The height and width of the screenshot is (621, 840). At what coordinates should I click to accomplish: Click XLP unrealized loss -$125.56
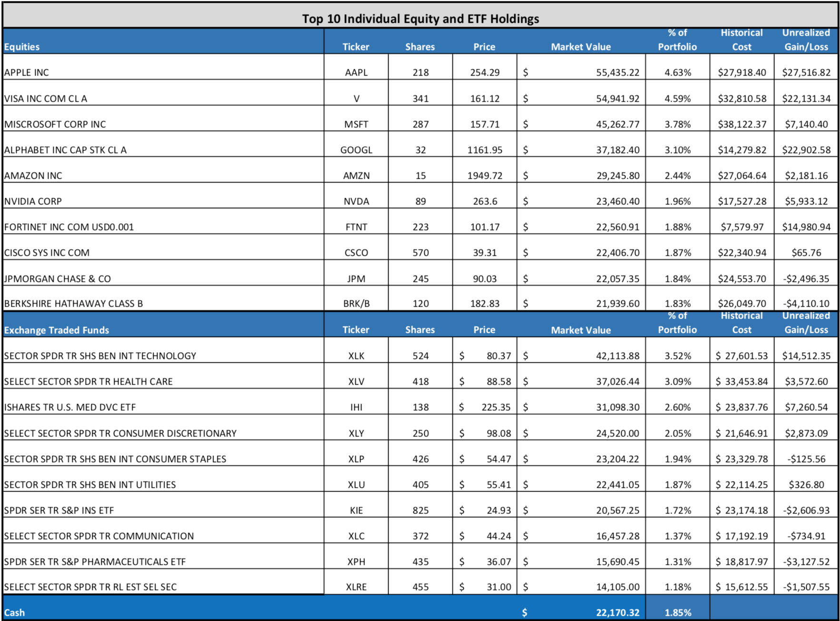click(x=806, y=459)
